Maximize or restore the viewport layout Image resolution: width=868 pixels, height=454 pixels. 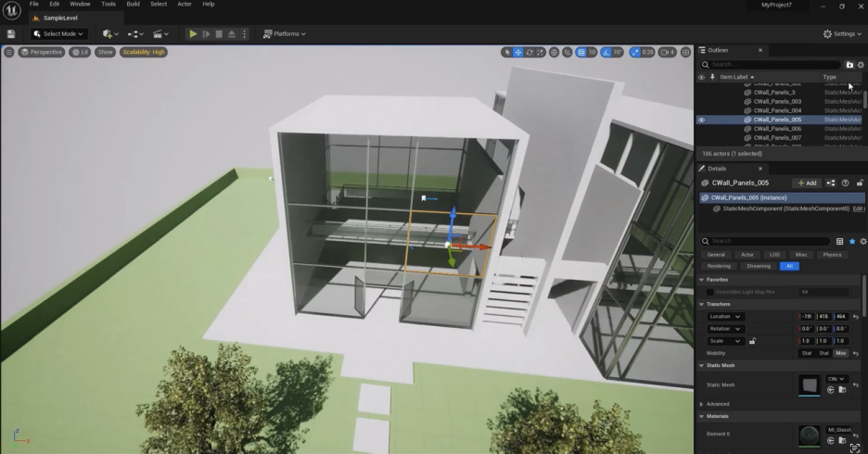(x=685, y=52)
